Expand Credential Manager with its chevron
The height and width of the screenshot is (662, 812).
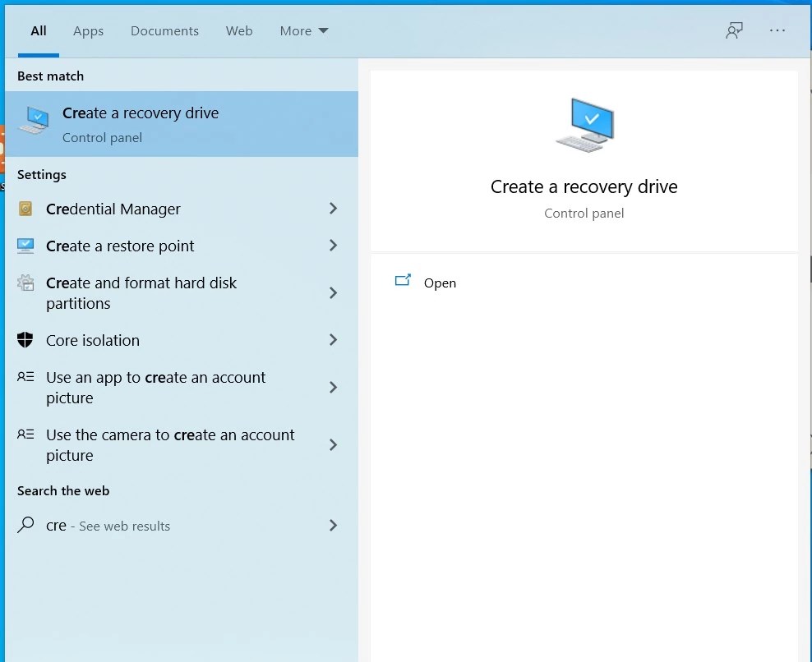point(333,209)
